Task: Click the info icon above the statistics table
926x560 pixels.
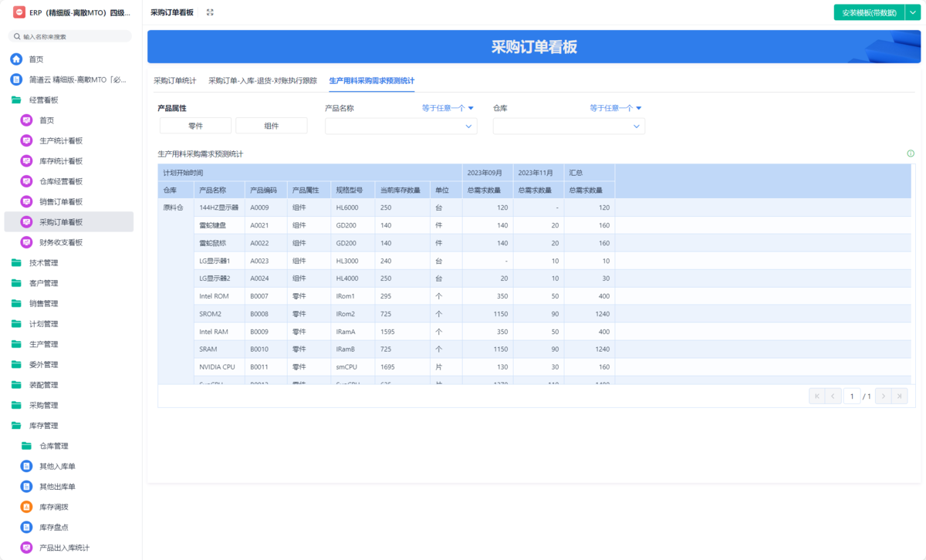Action: 911,153
